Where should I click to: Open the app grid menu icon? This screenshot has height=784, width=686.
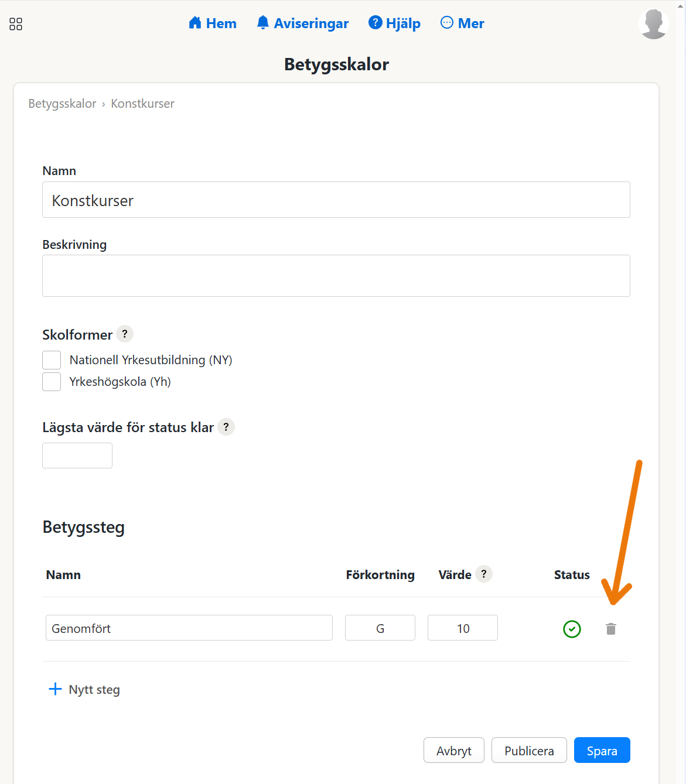pyautogui.click(x=16, y=24)
